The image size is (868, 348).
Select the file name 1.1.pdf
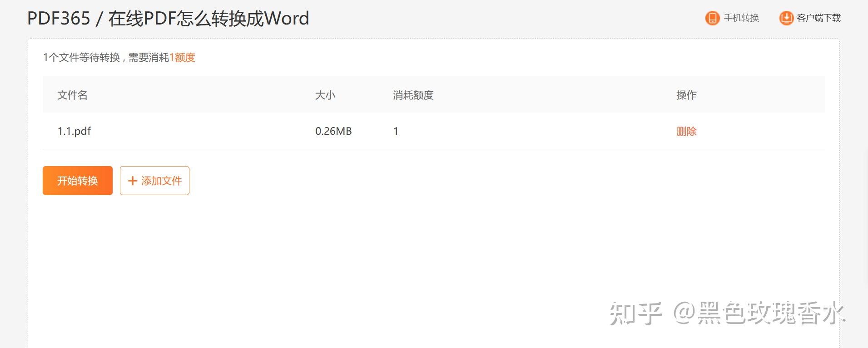[x=74, y=131]
